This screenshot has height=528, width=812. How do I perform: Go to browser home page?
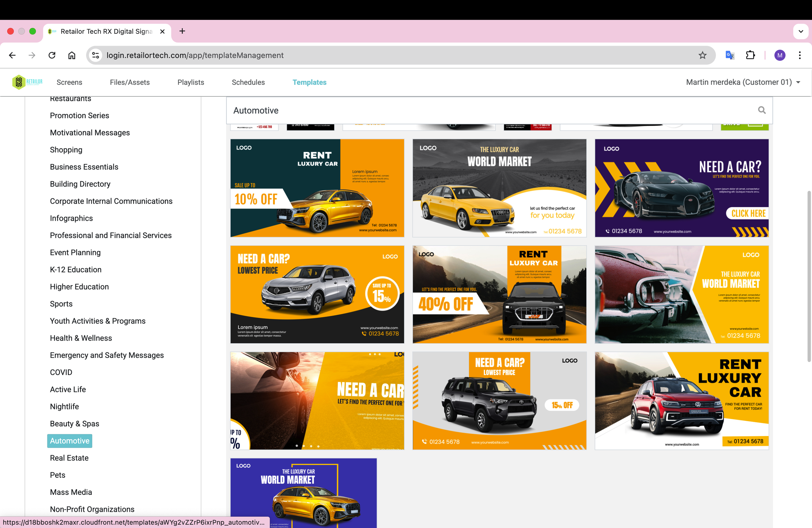72,55
